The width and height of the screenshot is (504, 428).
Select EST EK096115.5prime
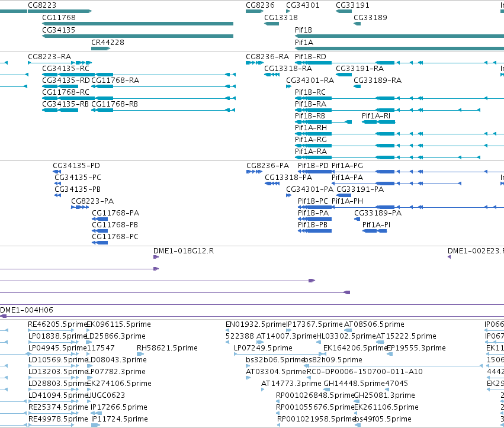(x=119, y=324)
